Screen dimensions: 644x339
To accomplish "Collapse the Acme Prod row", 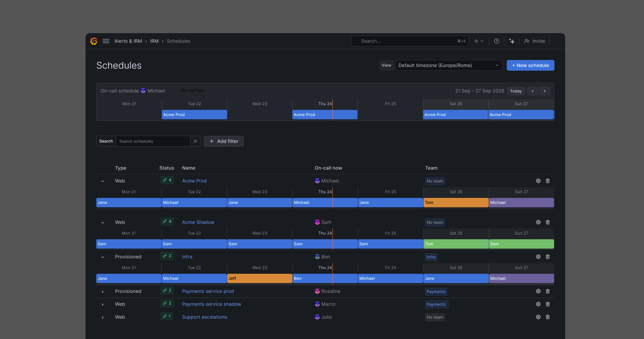I will click(x=103, y=181).
